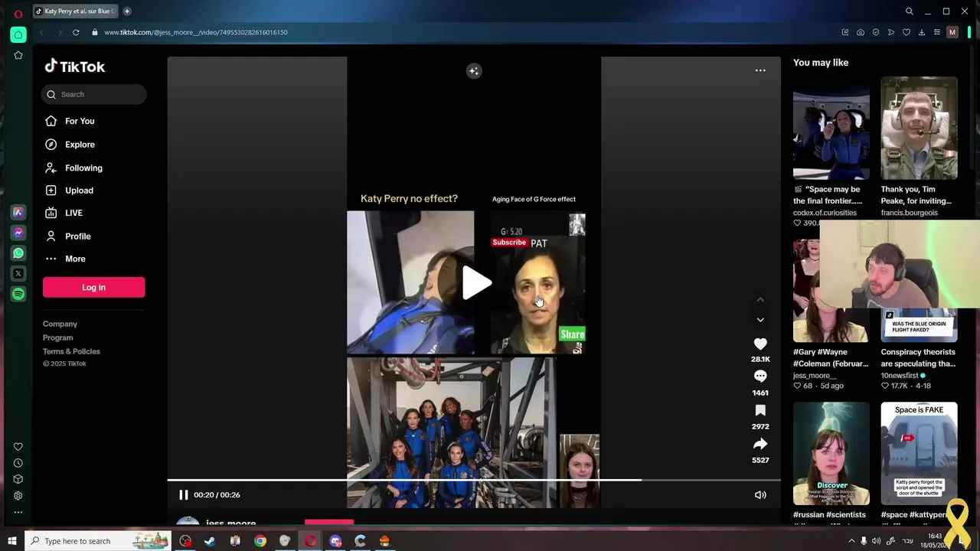Viewport: 980px width, 551px height.
Task: Open the M profile avatar
Action: 952,32
